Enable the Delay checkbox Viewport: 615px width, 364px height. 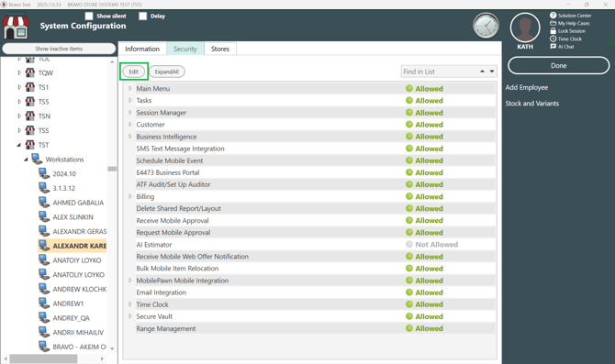click(x=143, y=17)
